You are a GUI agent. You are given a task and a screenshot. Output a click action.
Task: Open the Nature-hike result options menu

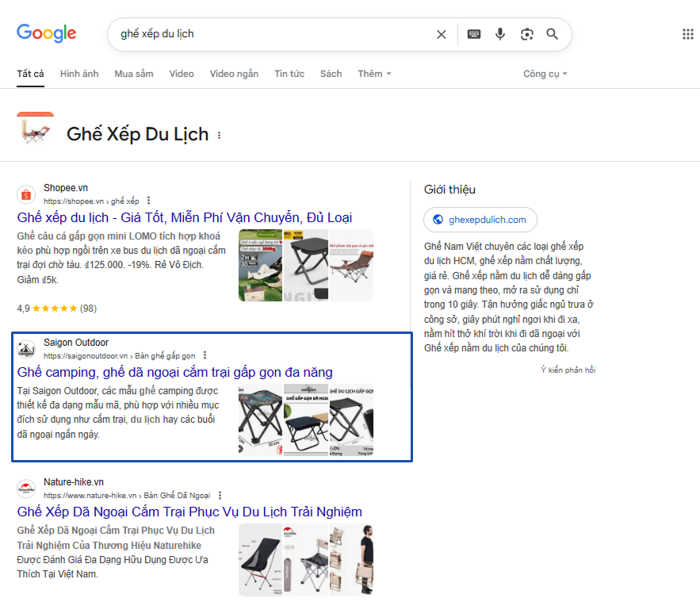coord(220,495)
